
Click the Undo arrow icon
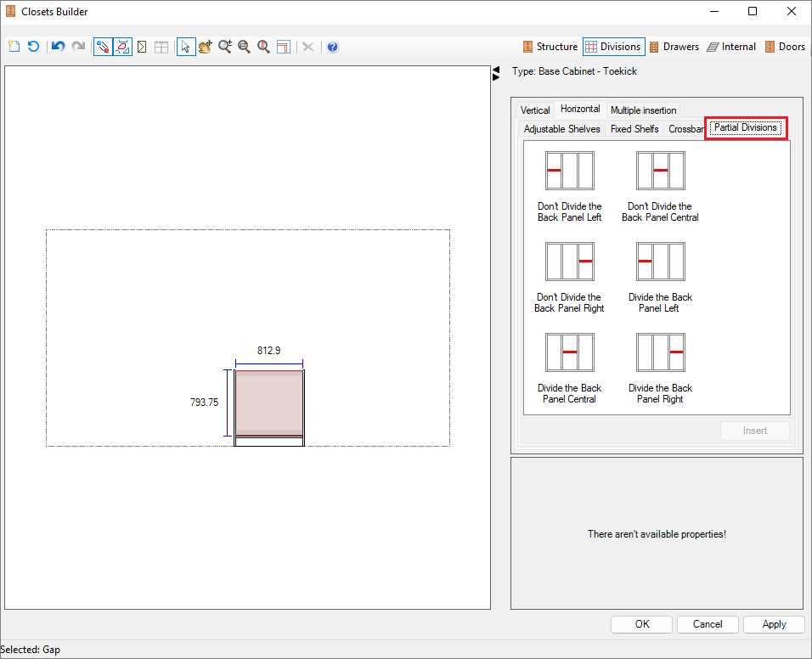click(58, 47)
